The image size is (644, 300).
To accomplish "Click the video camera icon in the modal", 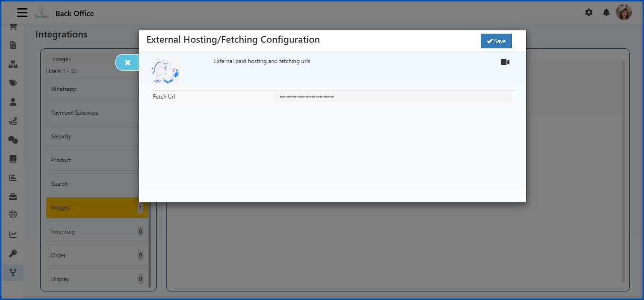I will [505, 62].
